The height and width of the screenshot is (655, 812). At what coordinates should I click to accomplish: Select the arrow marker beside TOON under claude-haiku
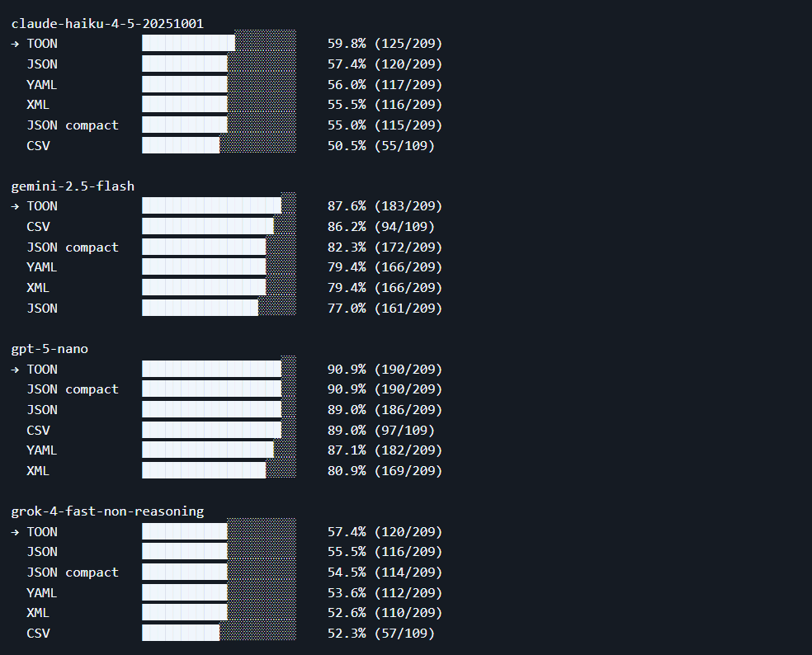pyautogui.click(x=13, y=43)
